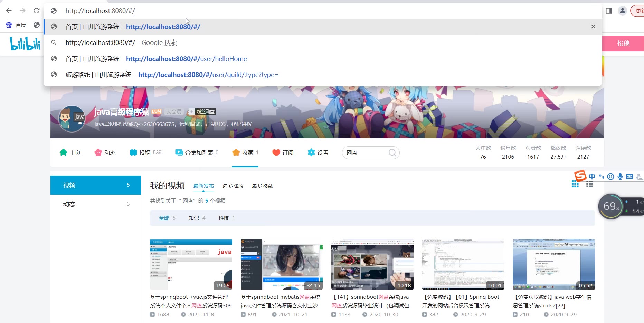Click the 播放数 27.5万 stat
644x323 pixels.
(x=558, y=152)
